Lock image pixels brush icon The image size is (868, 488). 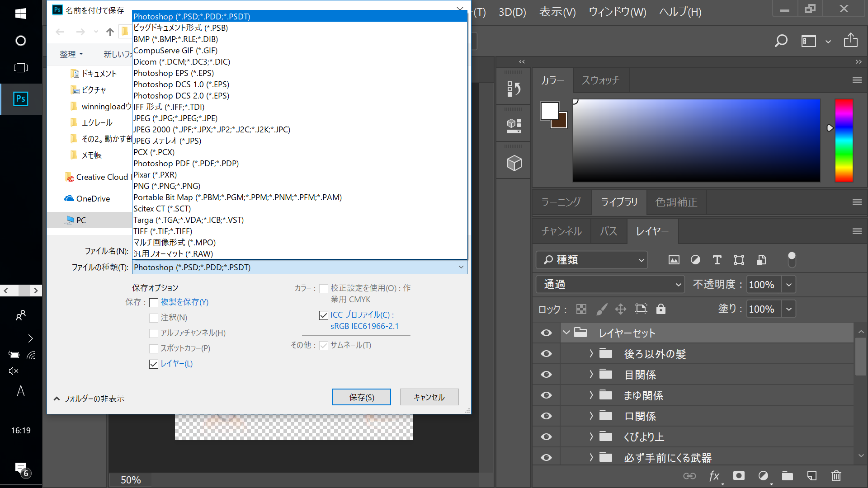[602, 309]
